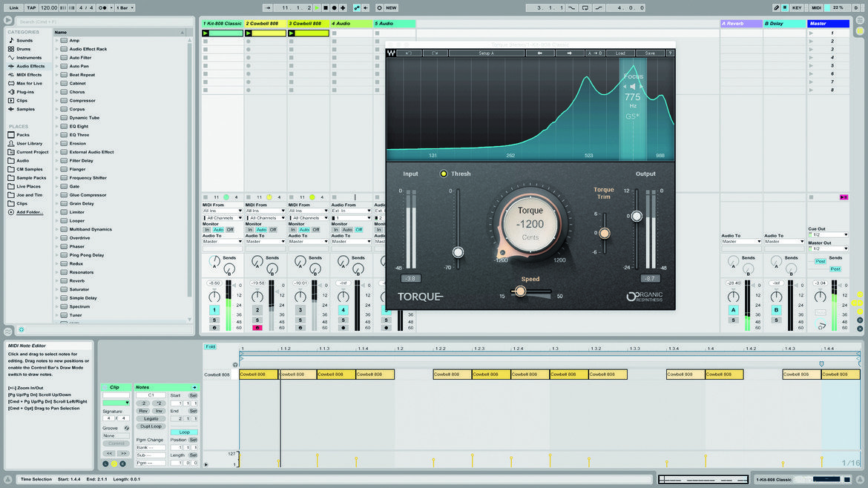Click the Waves logo in the plugin header
This screenshot has height=488, width=868.
pos(392,53)
